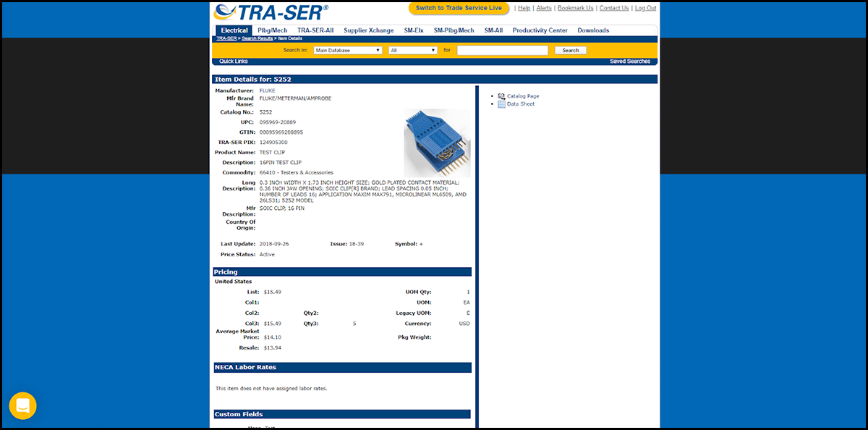Click the Average Market Price $14.10
Image resolution: width=868 pixels, height=430 pixels.
[273, 337]
